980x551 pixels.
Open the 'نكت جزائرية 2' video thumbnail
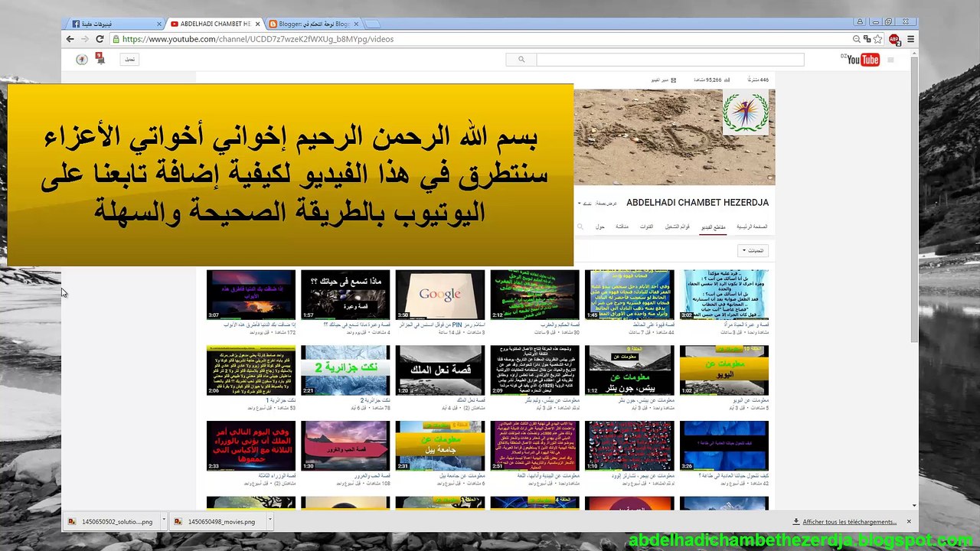click(345, 370)
